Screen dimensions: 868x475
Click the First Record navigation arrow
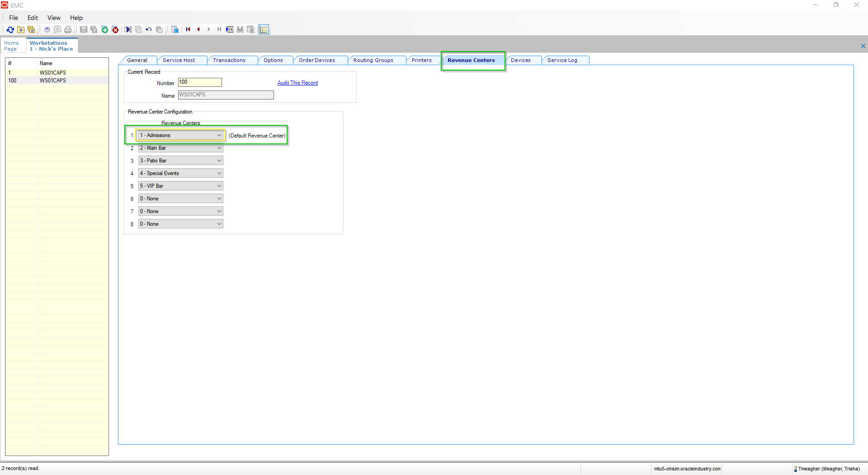tap(188, 29)
